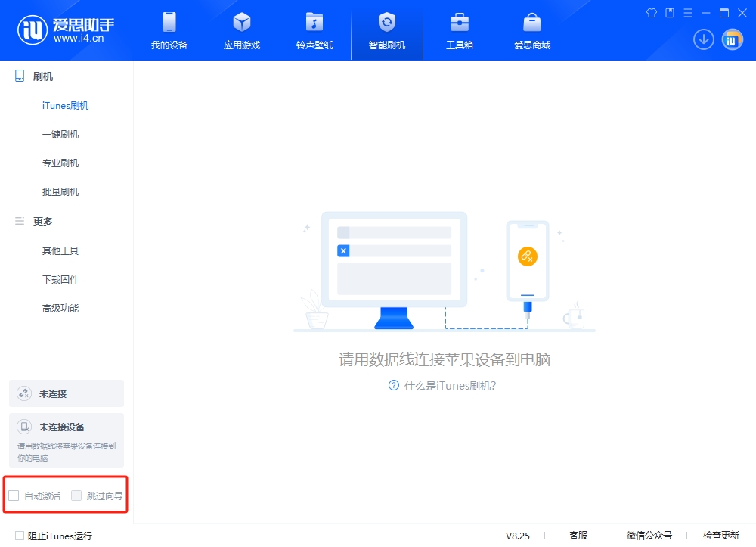Switch to 专业刷机 flashing mode

coord(60,163)
